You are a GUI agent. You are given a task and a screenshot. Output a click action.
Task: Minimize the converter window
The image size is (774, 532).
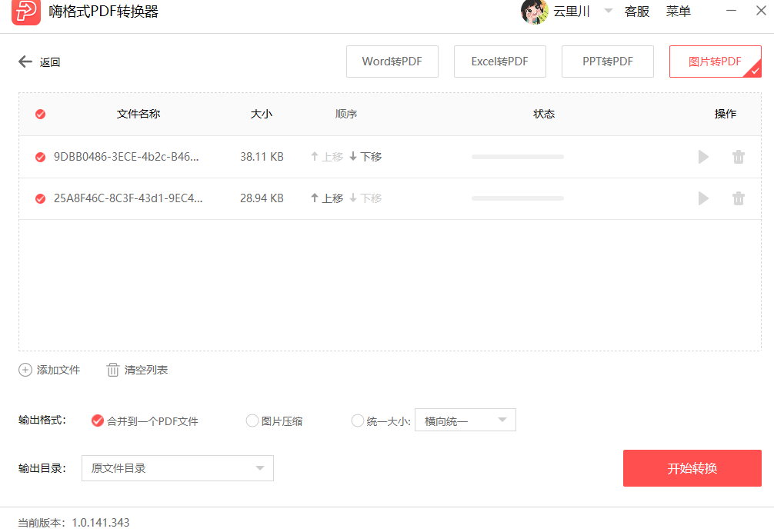coord(731,10)
